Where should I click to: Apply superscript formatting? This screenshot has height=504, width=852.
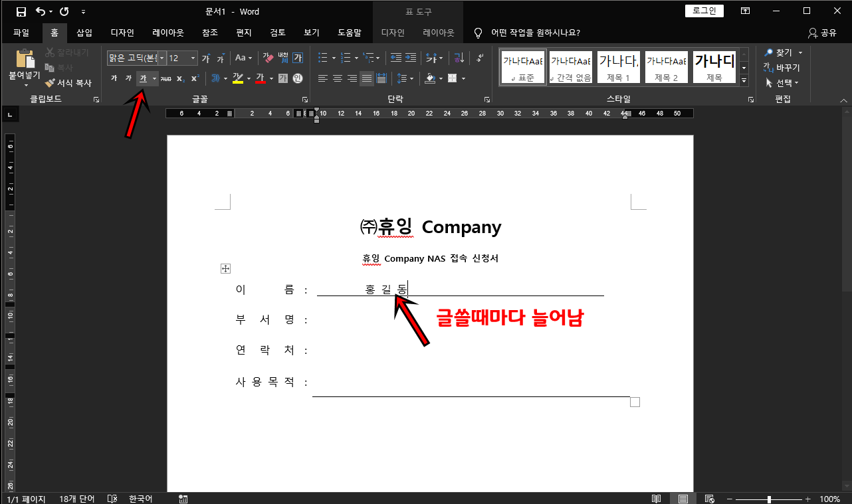pos(195,78)
